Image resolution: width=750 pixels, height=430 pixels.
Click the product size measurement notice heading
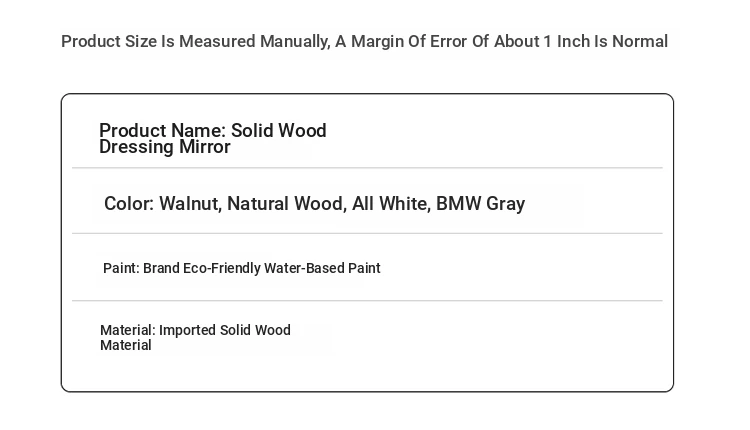click(x=364, y=42)
